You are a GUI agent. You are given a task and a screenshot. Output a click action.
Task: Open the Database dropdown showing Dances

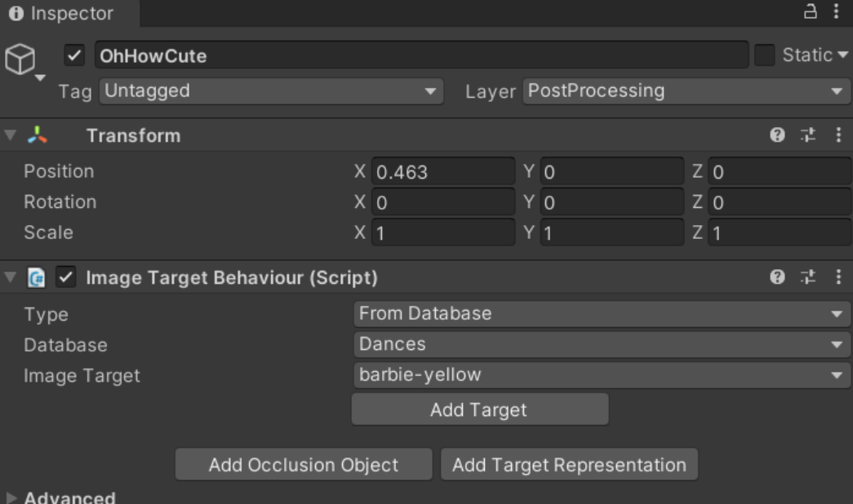[600, 344]
